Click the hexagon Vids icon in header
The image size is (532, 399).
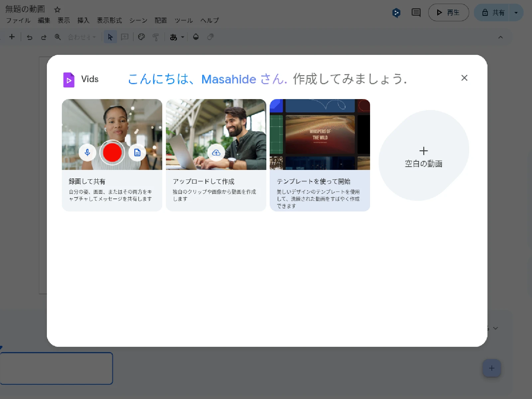pyautogui.click(x=396, y=13)
